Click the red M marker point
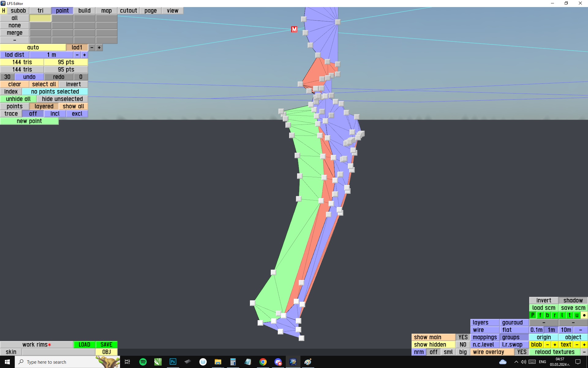The height and width of the screenshot is (368, 588). 294,29
